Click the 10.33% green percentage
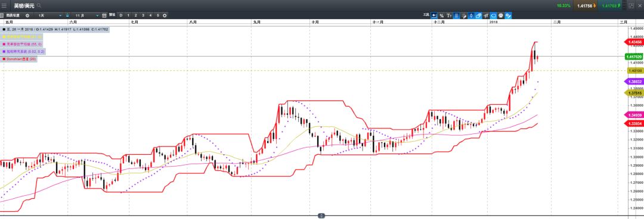644x219 pixels. (563, 6)
